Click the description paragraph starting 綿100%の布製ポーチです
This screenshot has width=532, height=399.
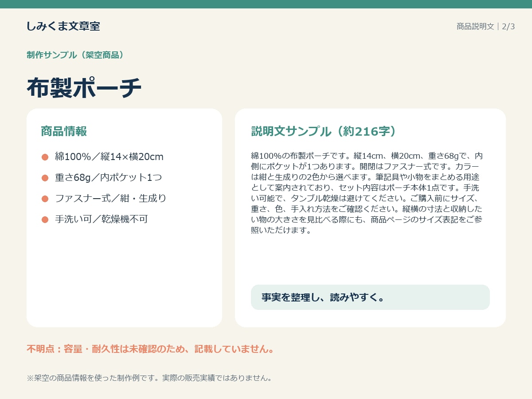[368, 193]
